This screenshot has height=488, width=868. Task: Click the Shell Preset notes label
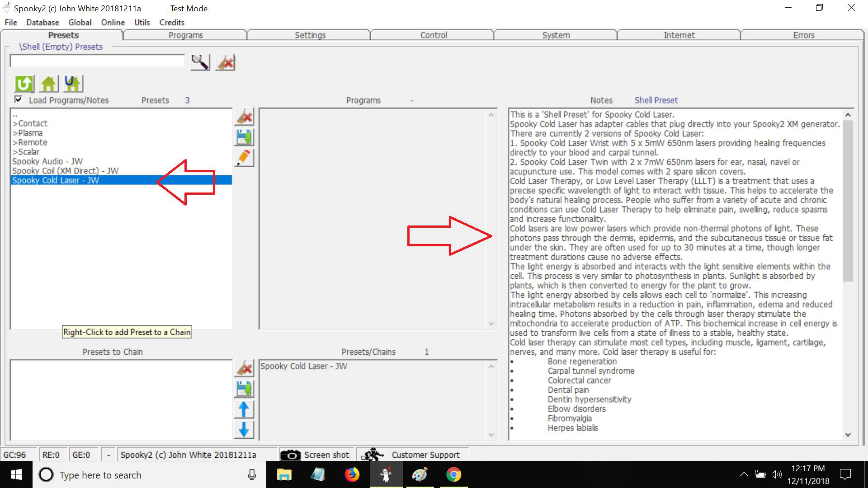[x=656, y=100]
